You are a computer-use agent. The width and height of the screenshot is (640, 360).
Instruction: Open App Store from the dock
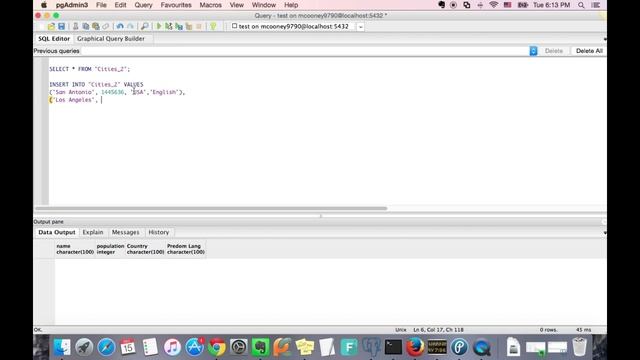[x=195, y=347]
